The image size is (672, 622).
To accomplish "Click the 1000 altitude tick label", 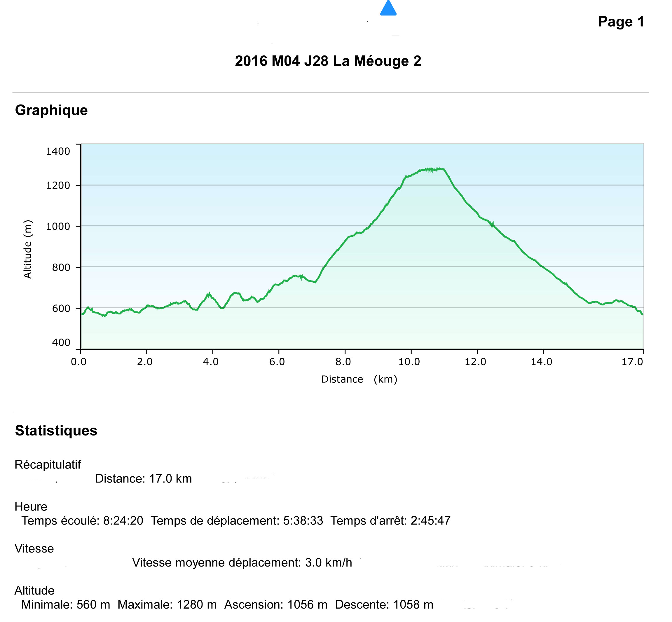I will [58, 227].
